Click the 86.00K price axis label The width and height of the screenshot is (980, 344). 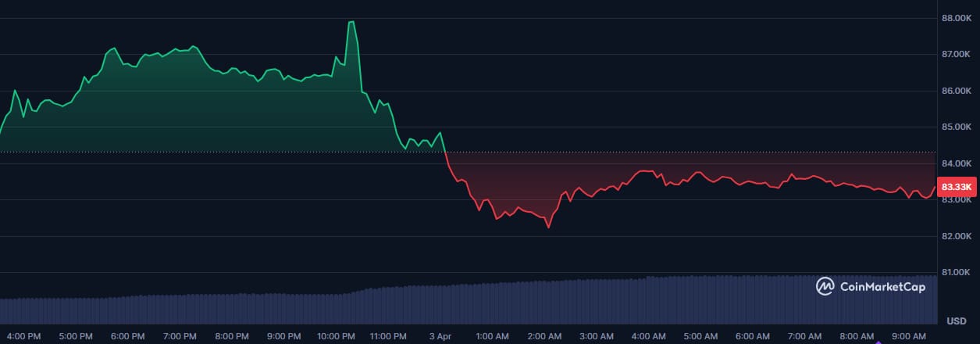point(957,91)
